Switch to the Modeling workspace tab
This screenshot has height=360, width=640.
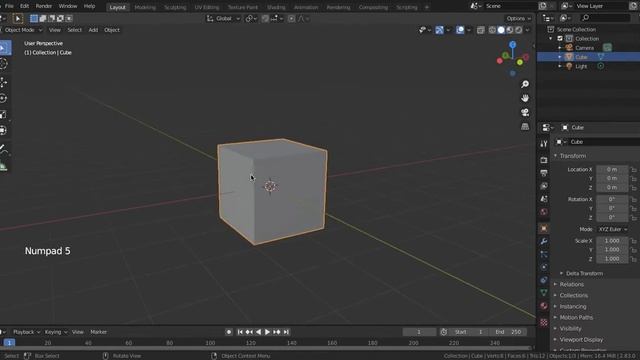coord(145,7)
